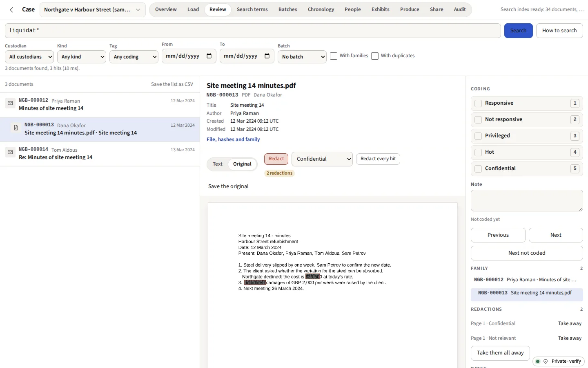Screen dimensions: 588x368
Task: Check the Not responsive coding box
Action: point(478,119)
